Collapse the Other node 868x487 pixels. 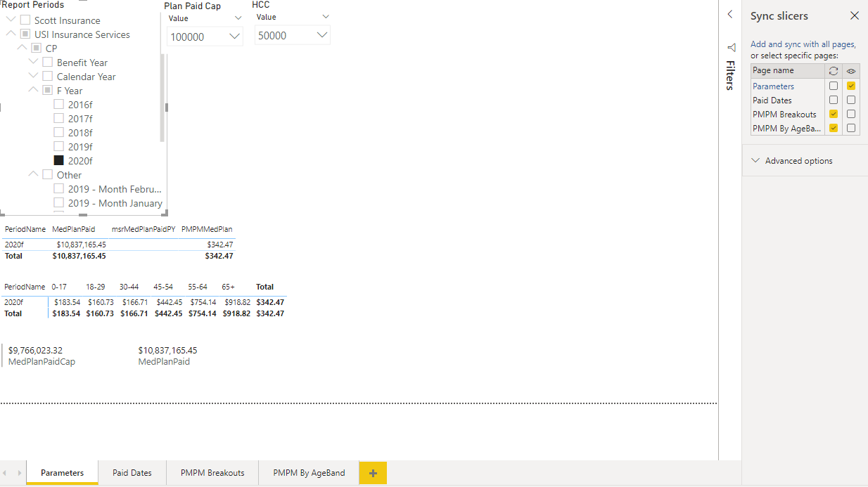click(x=33, y=174)
